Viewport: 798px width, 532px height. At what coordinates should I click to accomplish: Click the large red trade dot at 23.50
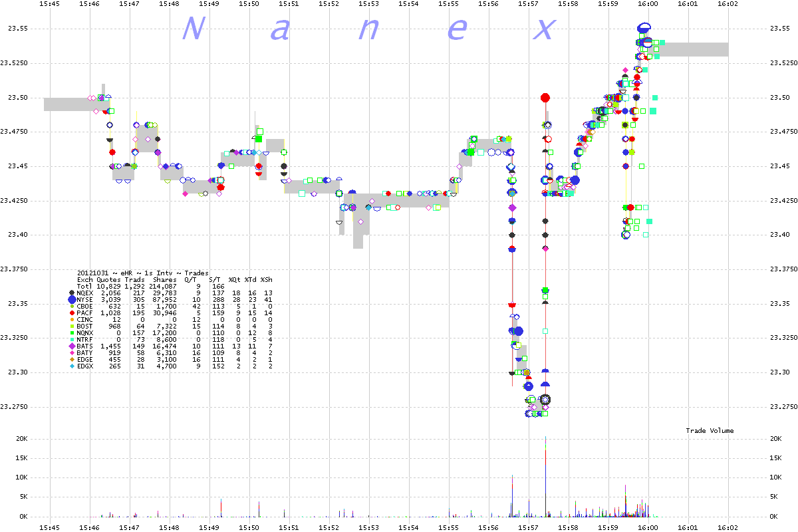(545, 98)
